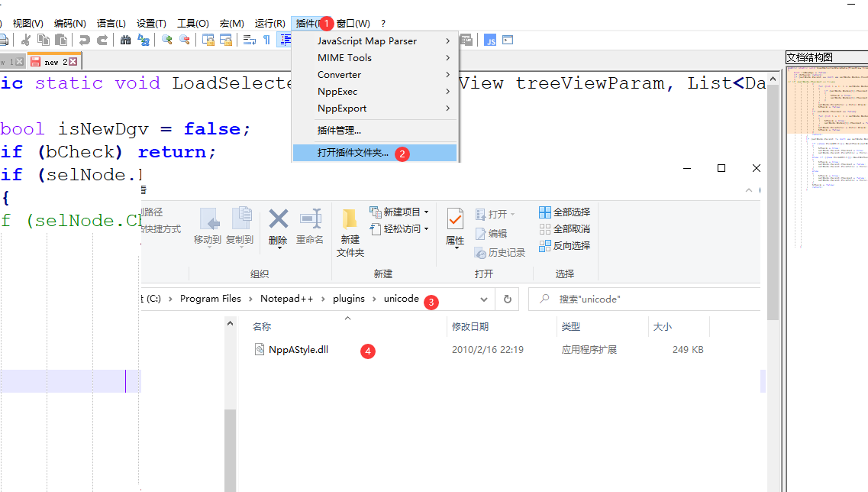Select 全部选择 to select all files
This screenshot has width=868, height=492.
565,212
